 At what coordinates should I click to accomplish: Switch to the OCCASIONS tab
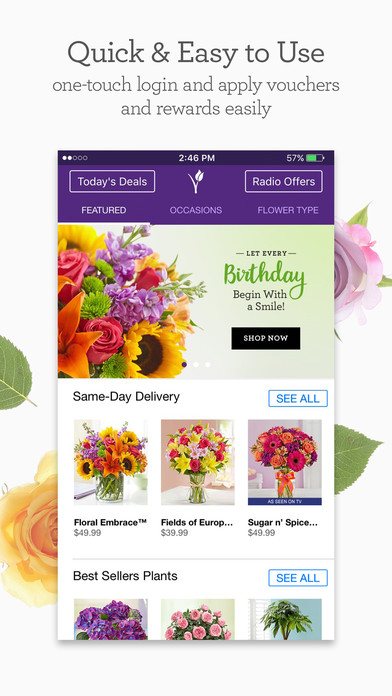(196, 210)
